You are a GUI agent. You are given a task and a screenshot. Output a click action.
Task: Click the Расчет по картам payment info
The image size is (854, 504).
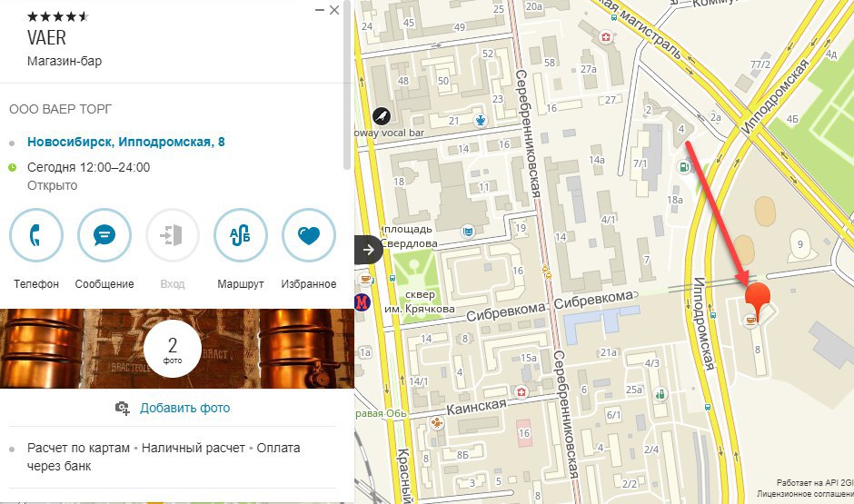point(78,448)
